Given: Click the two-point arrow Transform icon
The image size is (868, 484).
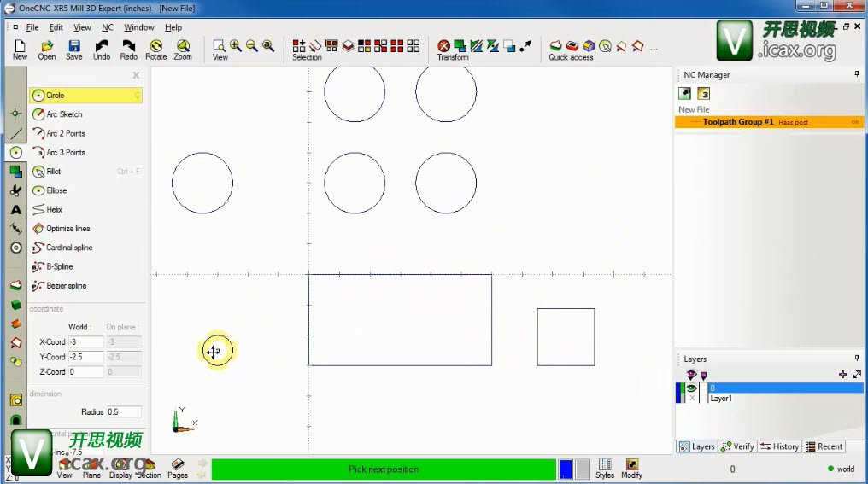Looking at the screenshot, I should (x=525, y=46).
